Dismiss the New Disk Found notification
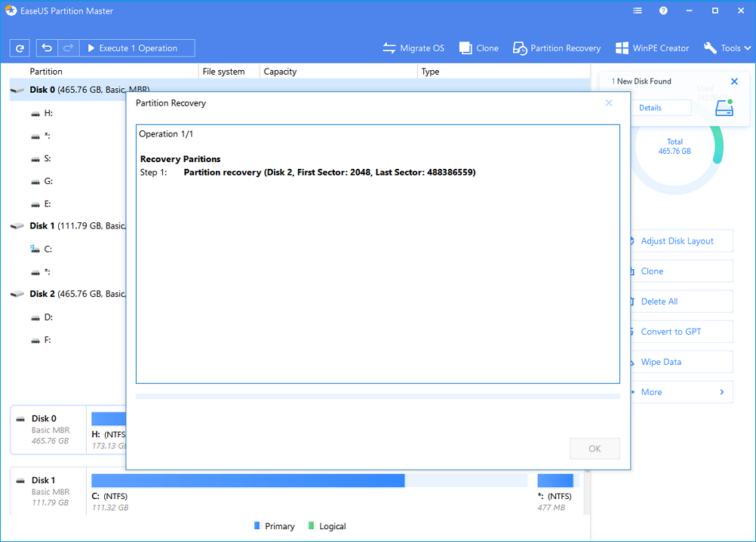Viewport: 756px width, 542px height. (x=734, y=81)
